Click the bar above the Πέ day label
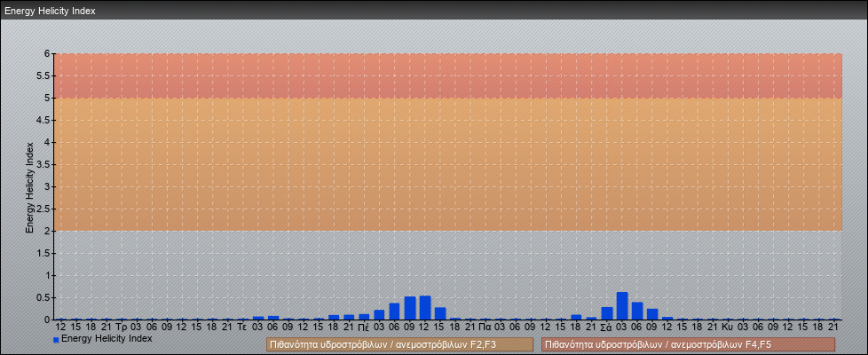The height and width of the screenshot is (355, 868). click(x=364, y=317)
